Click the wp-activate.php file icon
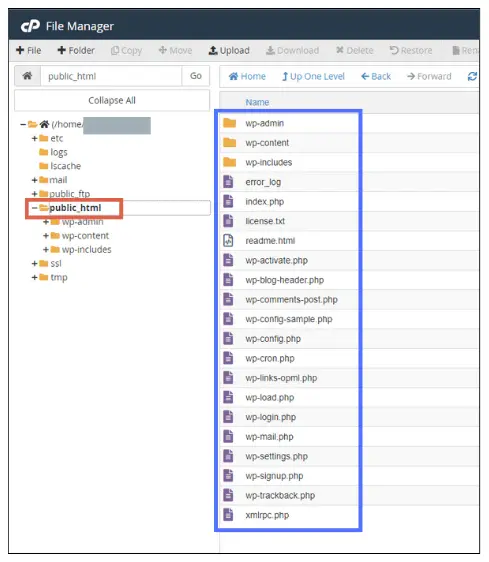This screenshot has height=562, width=489. (x=228, y=260)
